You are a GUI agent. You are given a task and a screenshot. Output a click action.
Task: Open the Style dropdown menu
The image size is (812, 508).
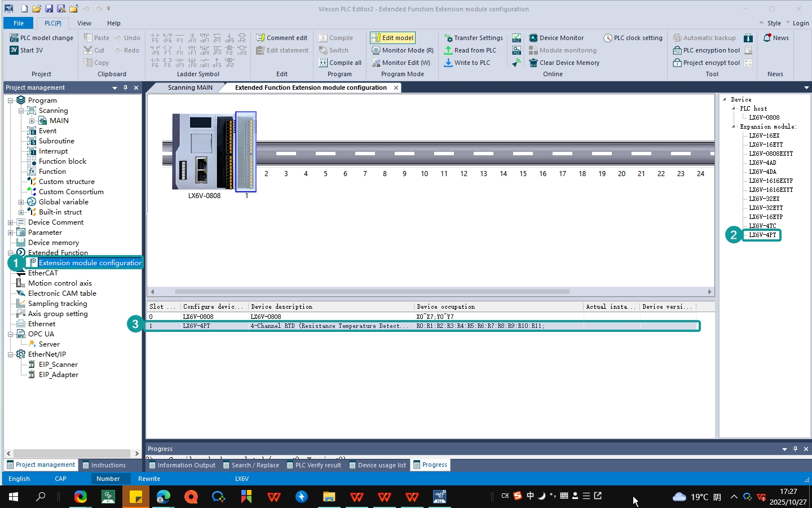coord(774,23)
